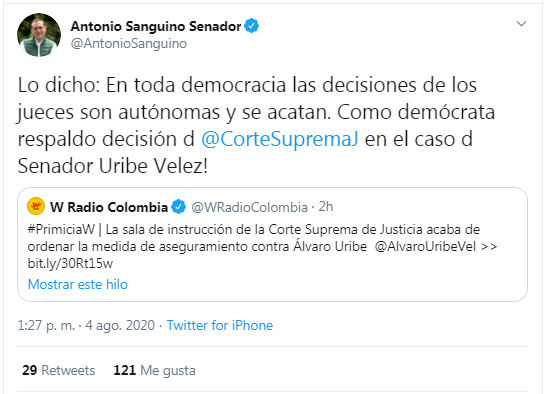The image size is (545, 394).
Task: Click the W Radio Colombia logo icon
Action: (x=36, y=206)
